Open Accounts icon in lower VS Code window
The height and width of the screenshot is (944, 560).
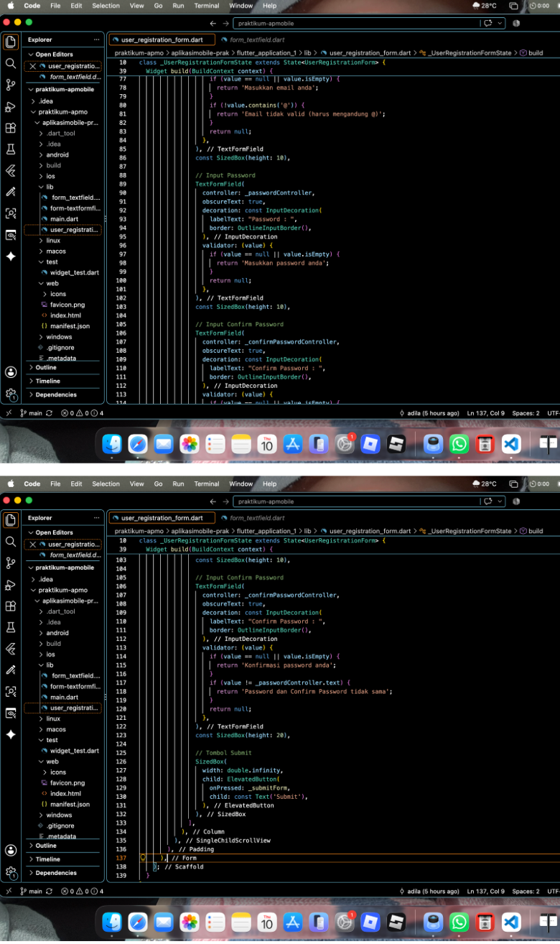[10, 850]
